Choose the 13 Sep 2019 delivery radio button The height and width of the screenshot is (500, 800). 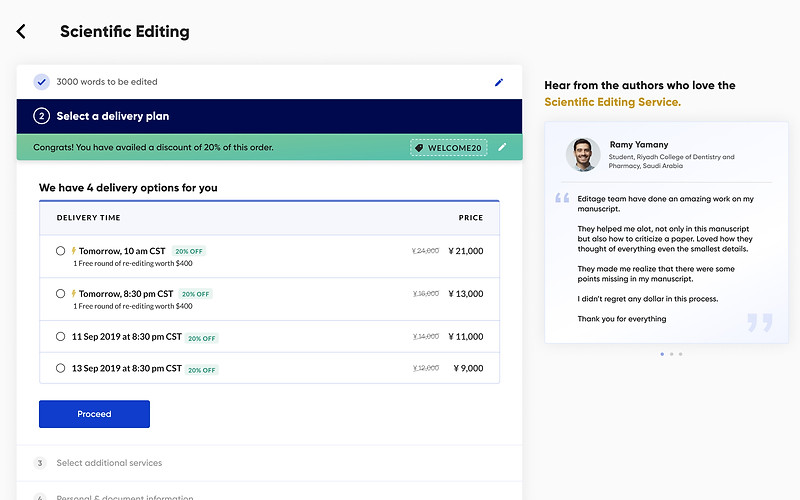point(60,368)
